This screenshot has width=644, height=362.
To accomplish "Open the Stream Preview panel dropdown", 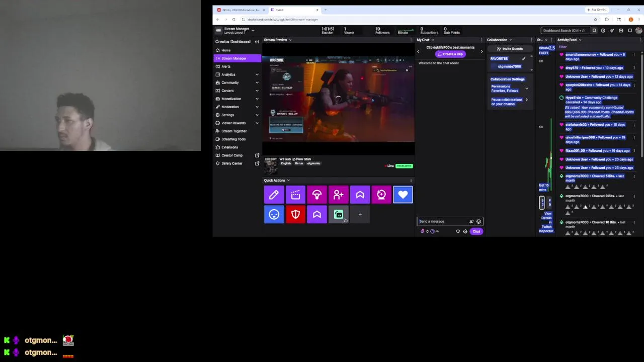I will tap(290, 40).
